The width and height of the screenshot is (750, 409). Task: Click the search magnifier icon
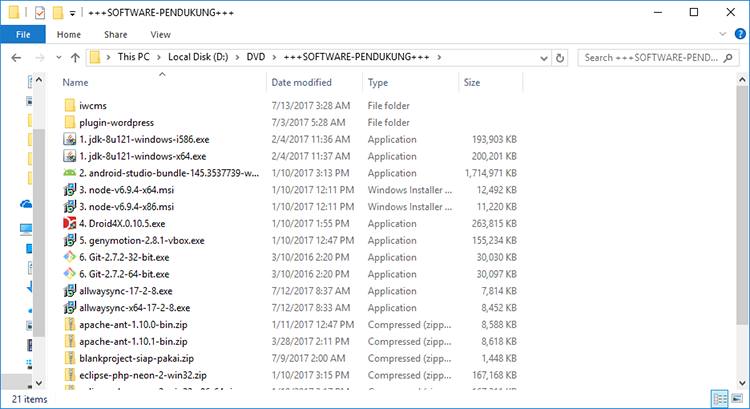728,58
